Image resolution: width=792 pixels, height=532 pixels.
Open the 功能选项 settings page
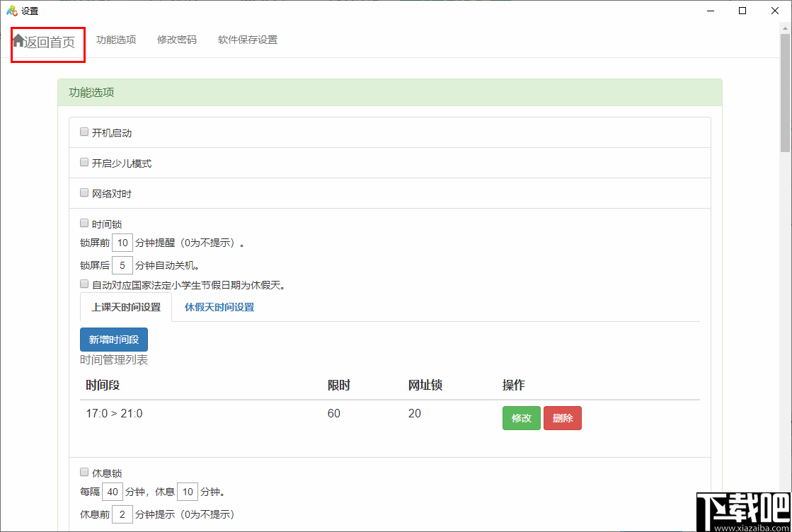pyautogui.click(x=116, y=40)
